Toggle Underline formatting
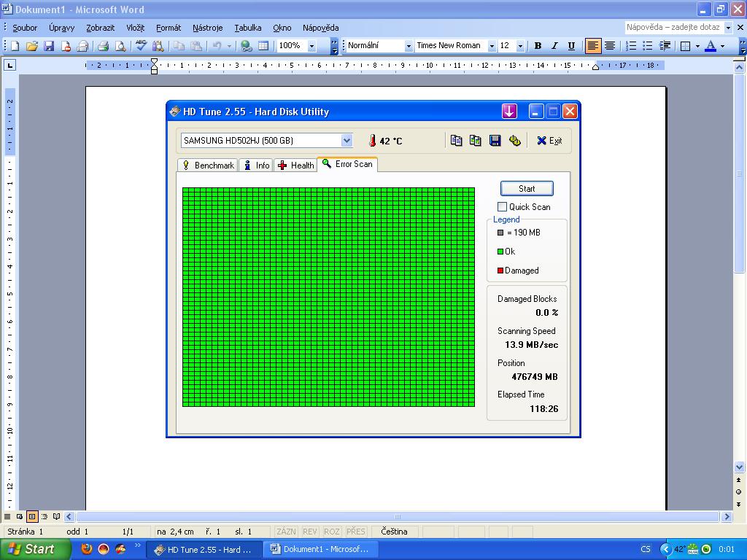This screenshot has height=560, width=747. click(571, 46)
